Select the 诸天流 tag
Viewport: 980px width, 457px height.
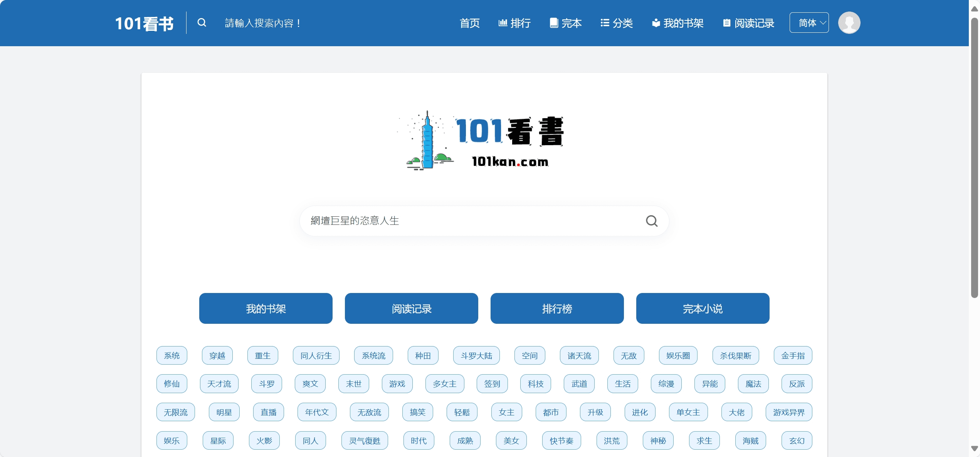pyautogui.click(x=579, y=355)
